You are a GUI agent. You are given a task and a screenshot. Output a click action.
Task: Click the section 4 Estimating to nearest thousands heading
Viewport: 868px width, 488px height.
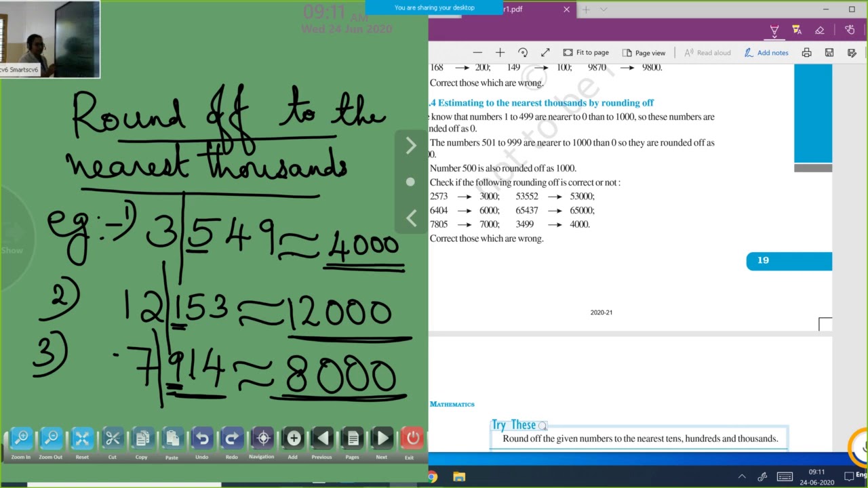(x=541, y=103)
